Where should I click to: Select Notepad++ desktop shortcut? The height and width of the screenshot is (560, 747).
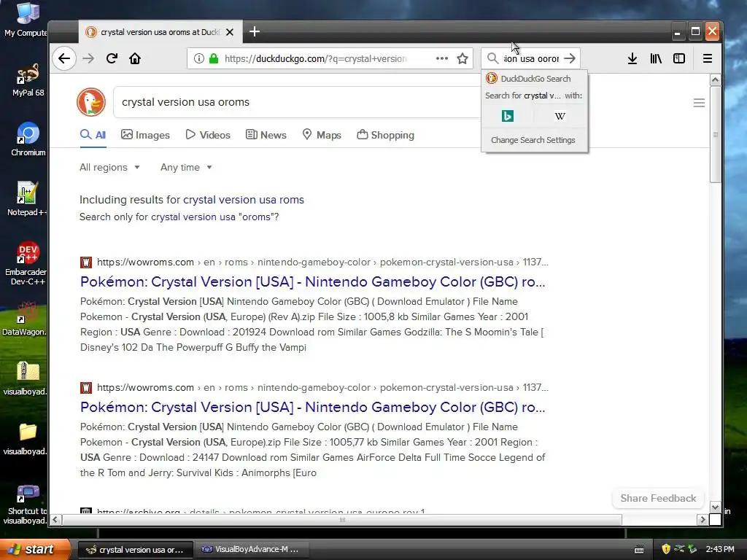click(27, 199)
